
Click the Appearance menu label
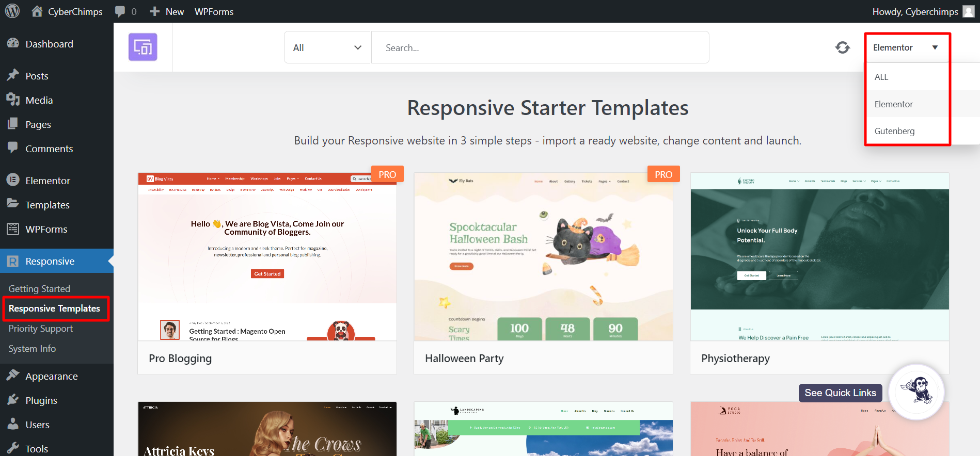pyautogui.click(x=52, y=376)
